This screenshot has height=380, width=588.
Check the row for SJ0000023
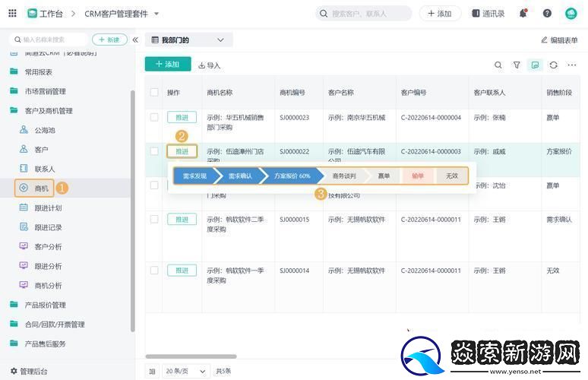154,117
